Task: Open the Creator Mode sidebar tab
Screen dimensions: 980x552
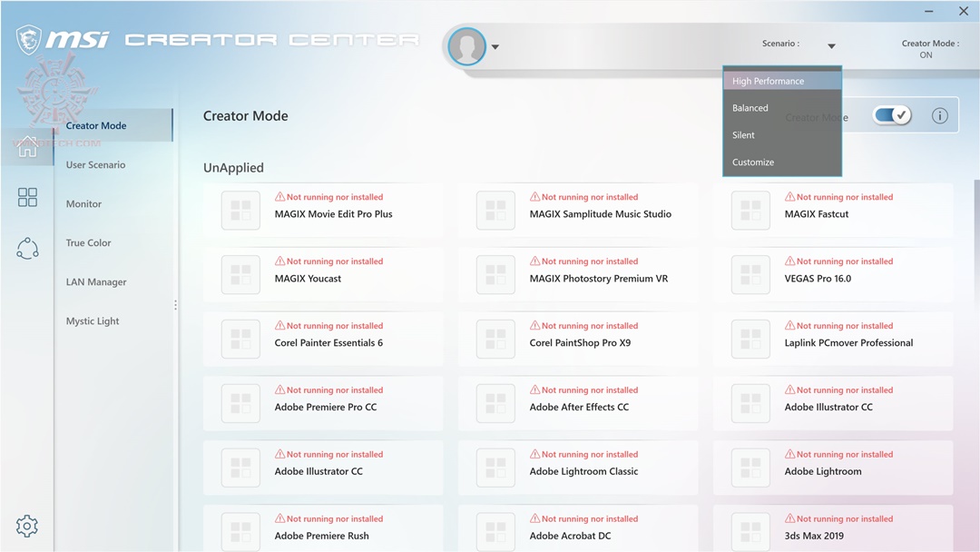Action: tap(113, 125)
